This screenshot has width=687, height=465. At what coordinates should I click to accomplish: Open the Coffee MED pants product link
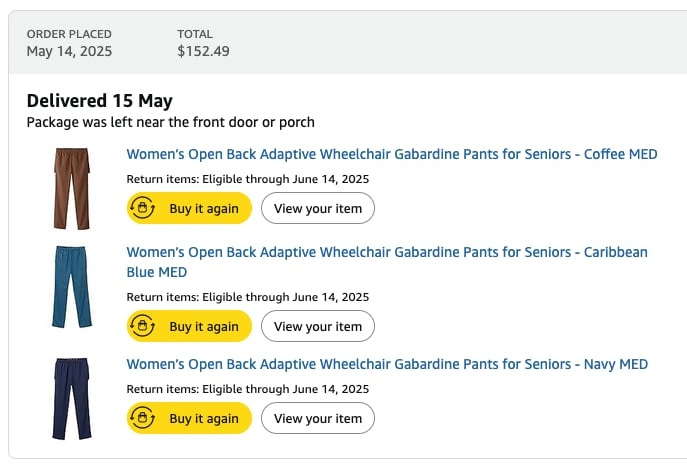click(x=392, y=154)
